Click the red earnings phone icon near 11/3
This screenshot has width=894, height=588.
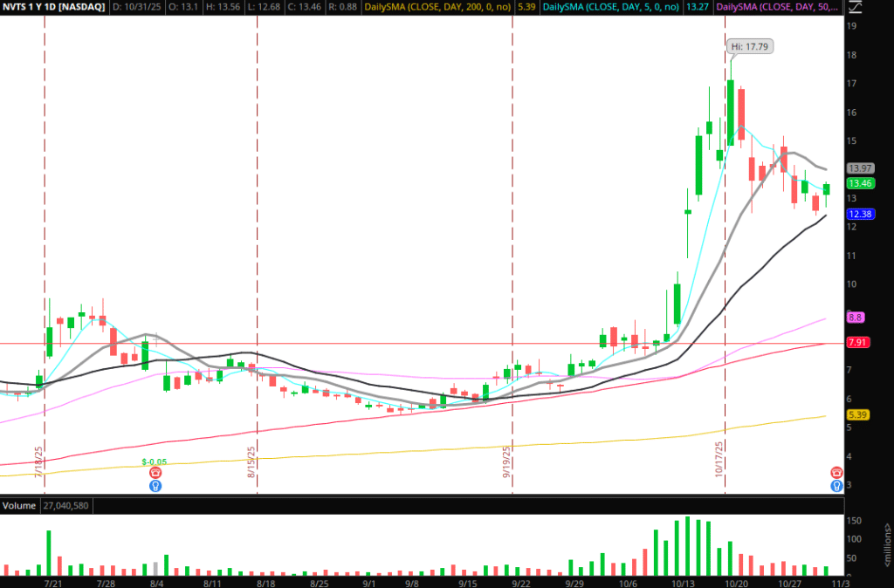[836, 471]
